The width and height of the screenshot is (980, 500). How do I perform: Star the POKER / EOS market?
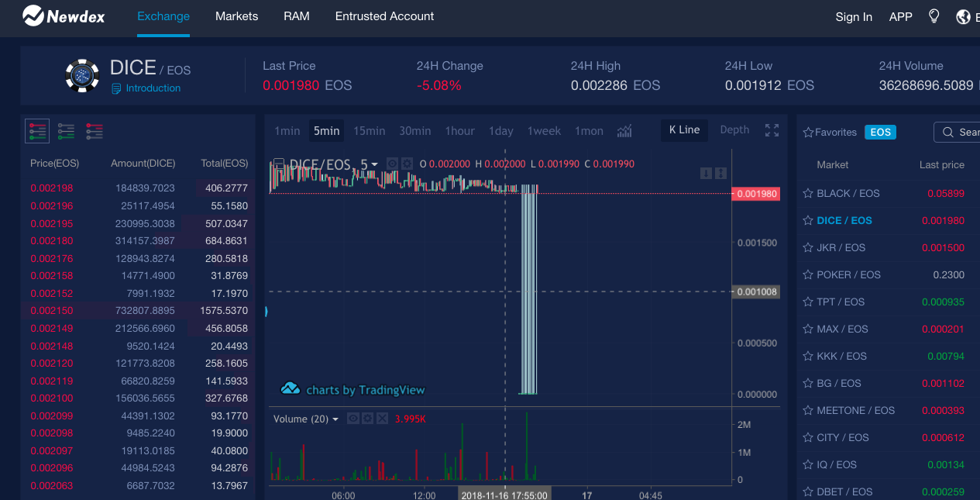[x=808, y=275]
